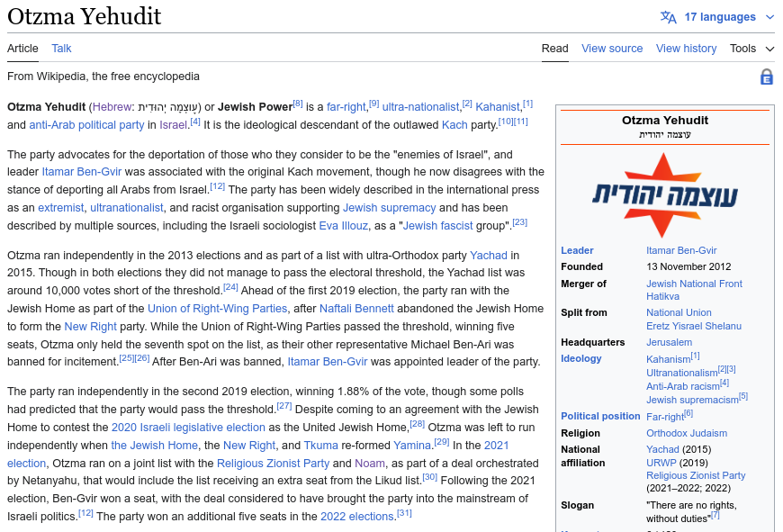Click the Otzma Yehudit party logo

point(665,195)
